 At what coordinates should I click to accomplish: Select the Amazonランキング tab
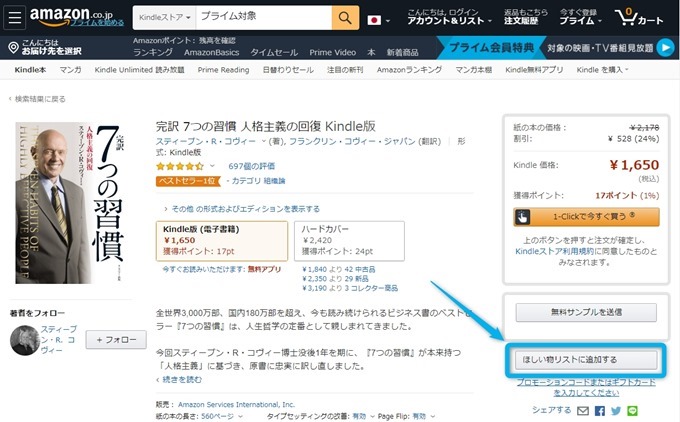click(409, 70)
